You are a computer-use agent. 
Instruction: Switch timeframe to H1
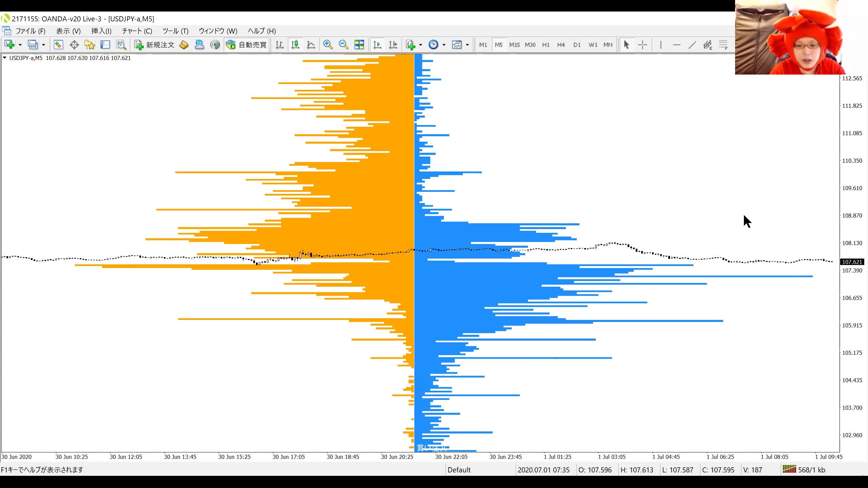[546, 45]
